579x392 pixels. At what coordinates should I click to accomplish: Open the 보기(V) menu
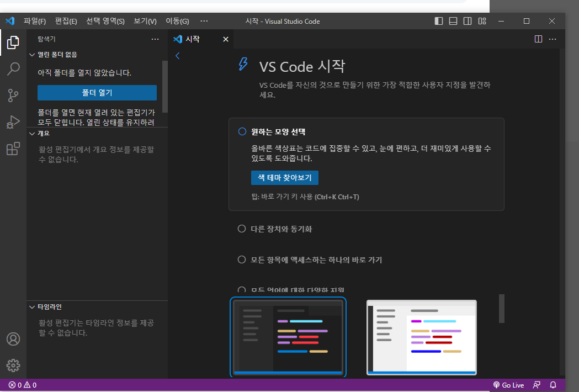pyautogui.click(x=145, y=21)
